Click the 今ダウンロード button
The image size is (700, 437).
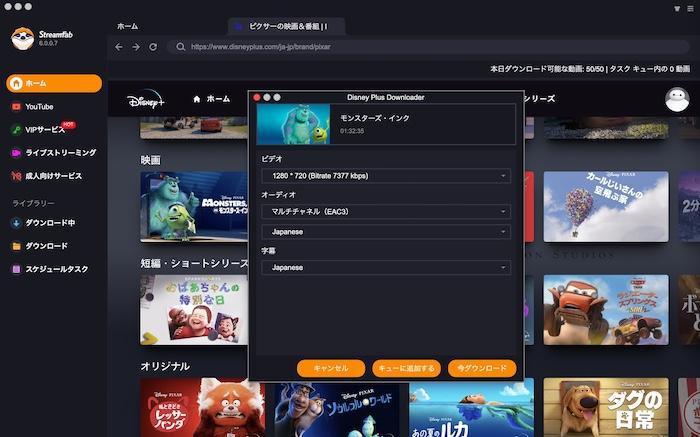(482, 368)
